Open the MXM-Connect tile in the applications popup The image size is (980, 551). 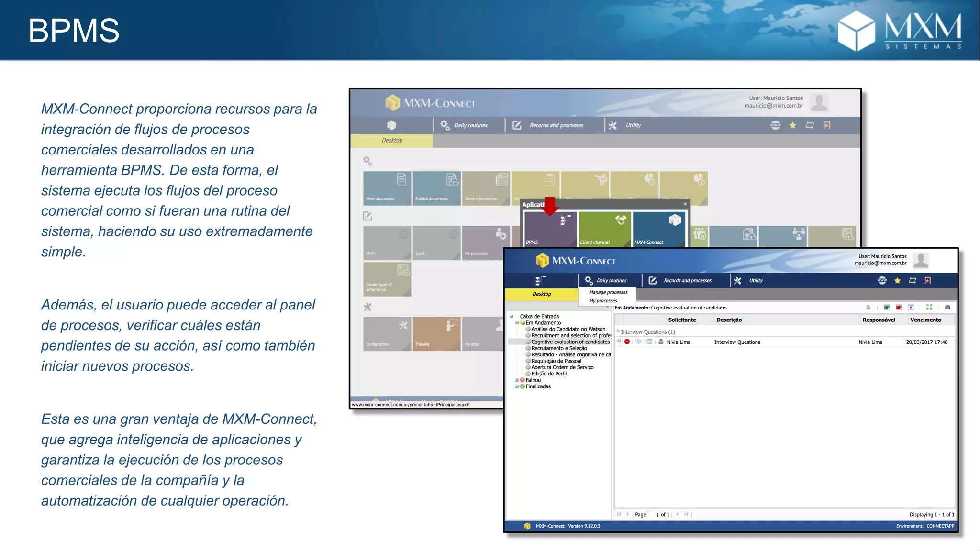pyautogui.click(x=659, y=230)
